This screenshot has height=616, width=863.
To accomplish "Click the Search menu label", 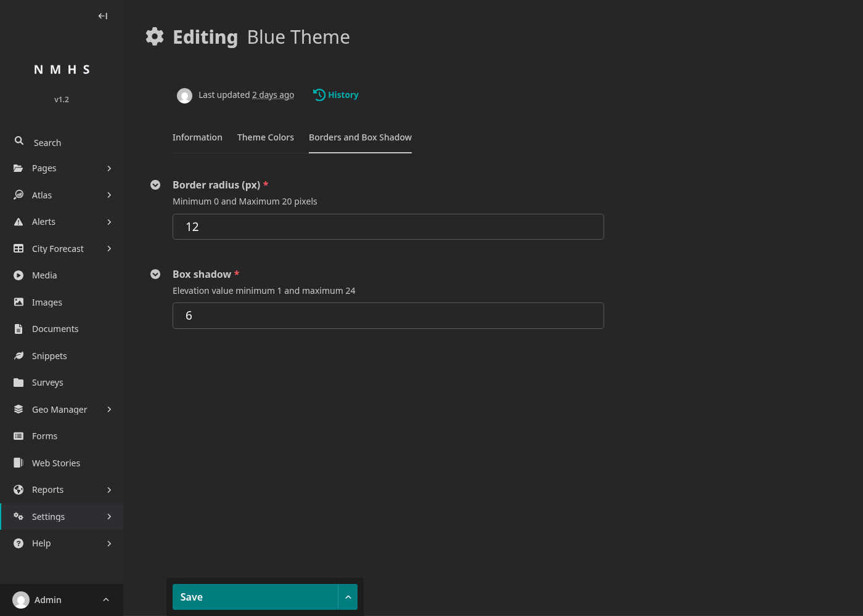I will pyautogui.click(x=47, y=143).
